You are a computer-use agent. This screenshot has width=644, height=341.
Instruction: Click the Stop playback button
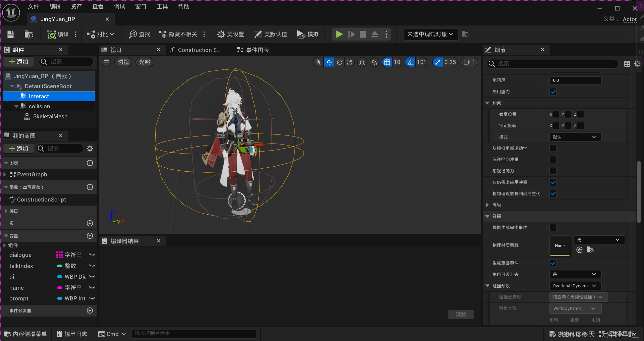(x=363, y=34)
